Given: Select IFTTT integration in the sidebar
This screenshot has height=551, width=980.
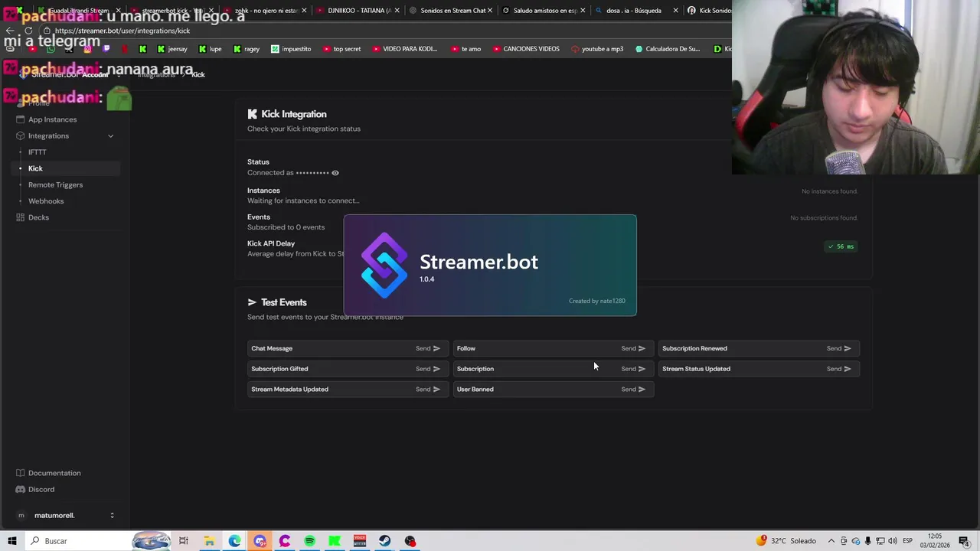Looking at the screenshot, I should click(38, 152).
